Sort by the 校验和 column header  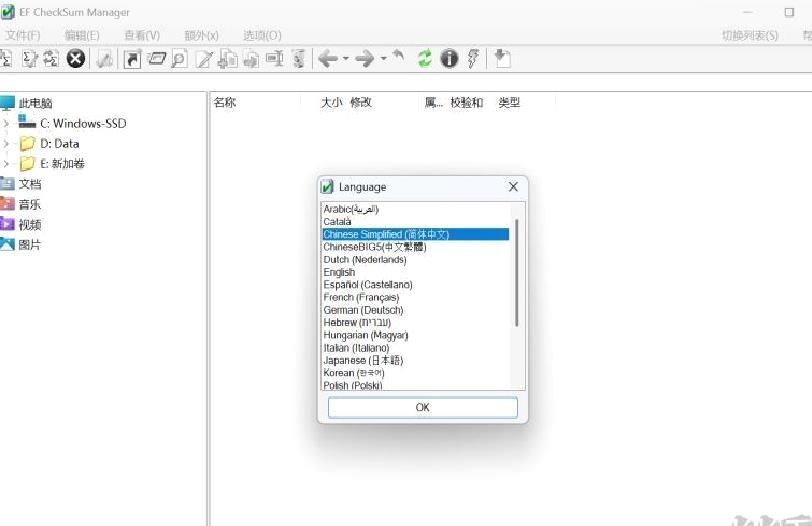(x=467, y=103)
